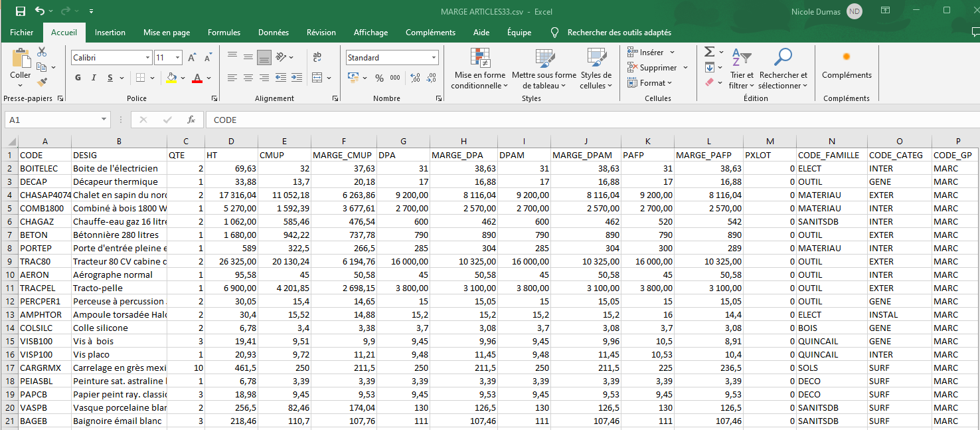Click the percent style icon
The height and width of the screenshot is (430, 980).
[379, 78]
